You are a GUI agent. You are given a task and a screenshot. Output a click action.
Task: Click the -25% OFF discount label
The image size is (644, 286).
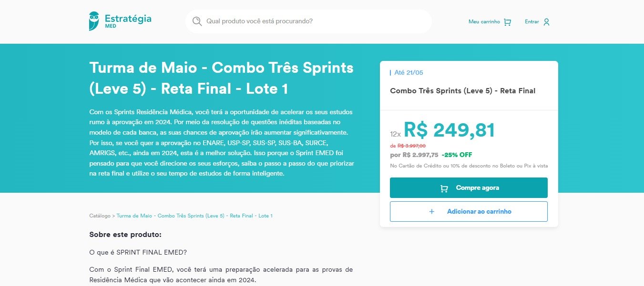point(457,155)
